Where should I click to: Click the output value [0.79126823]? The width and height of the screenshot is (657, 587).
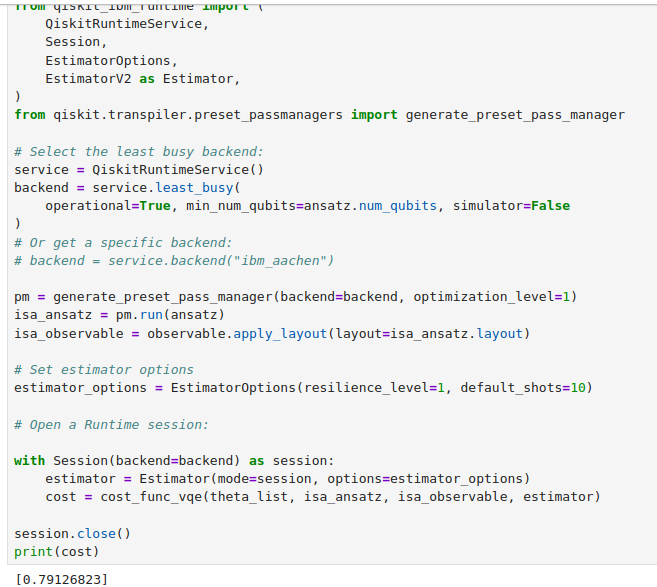[61, 578]
